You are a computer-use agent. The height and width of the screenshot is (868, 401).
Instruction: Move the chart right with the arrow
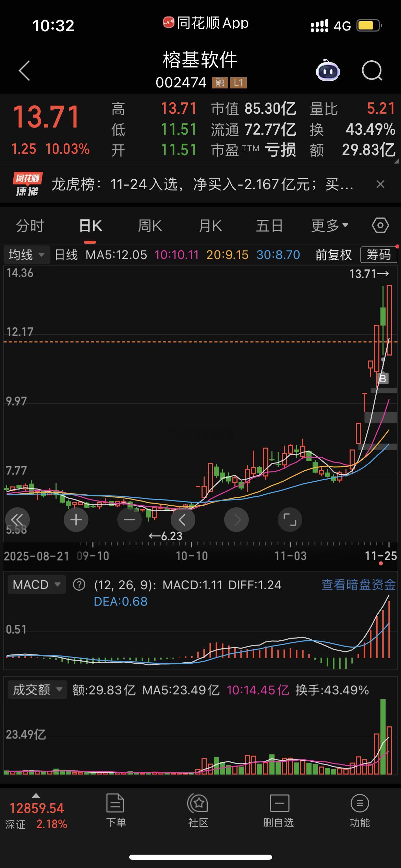pos(236,520)
